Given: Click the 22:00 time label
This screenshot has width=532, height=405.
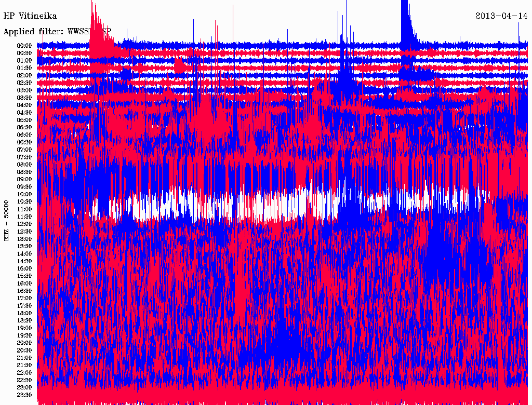Looking at the screenshot, I should point(24,373).
